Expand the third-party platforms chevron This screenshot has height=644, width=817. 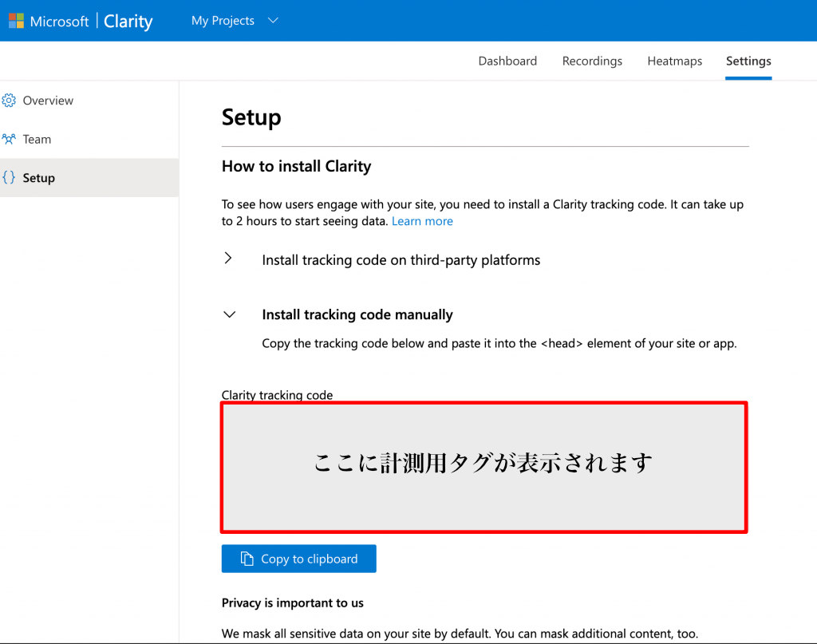227,258
